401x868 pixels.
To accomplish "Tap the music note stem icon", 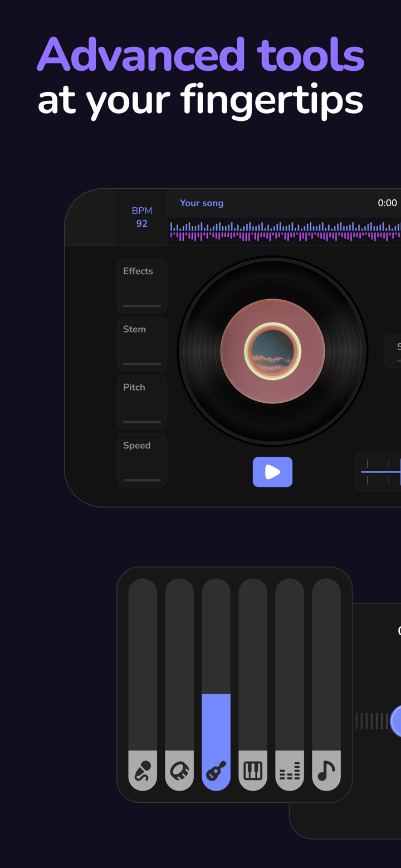I will [326, 771].
